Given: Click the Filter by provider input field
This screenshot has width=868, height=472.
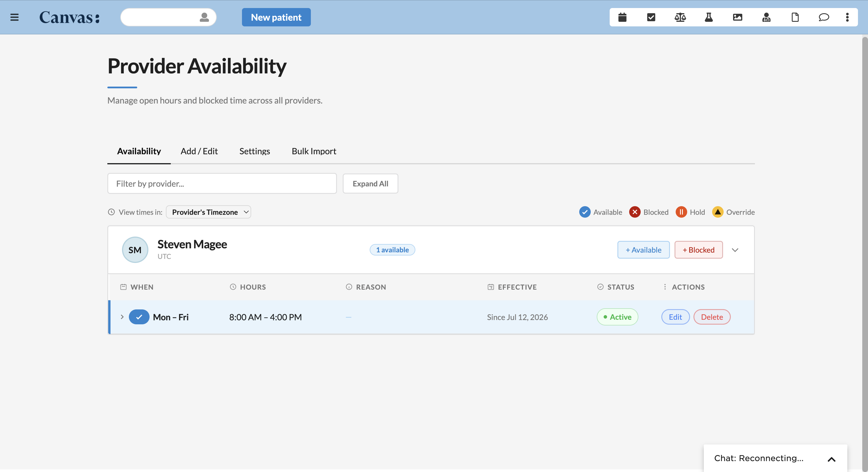Looking at the screenshot, I should 222,184.
